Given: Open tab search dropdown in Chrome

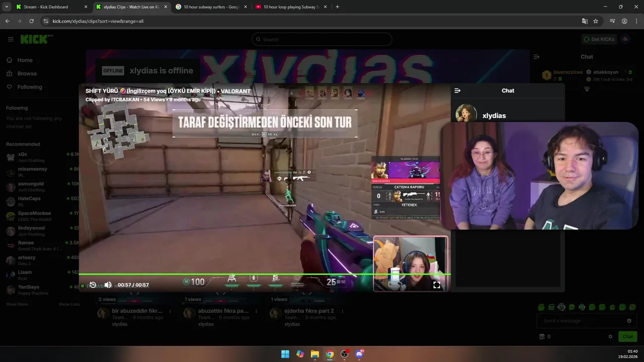Looking at the screenshot, I should point(6,7).
